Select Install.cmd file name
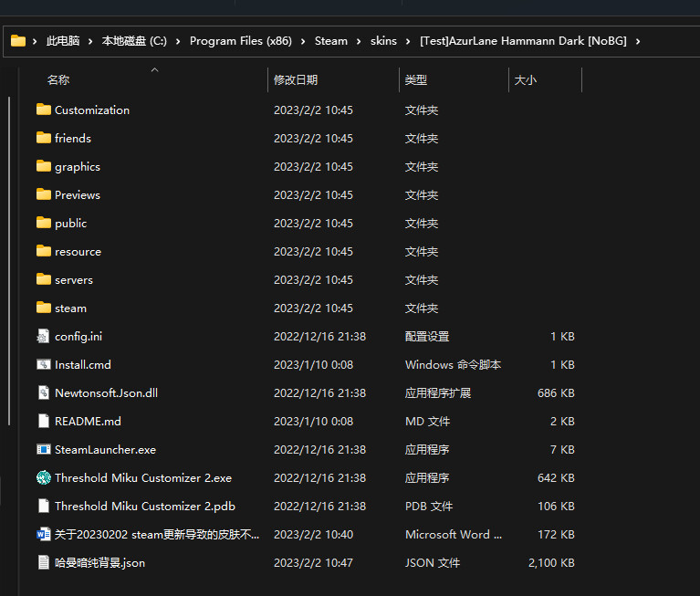The width and height of the screenshot is (700, 596). [82, 365]
